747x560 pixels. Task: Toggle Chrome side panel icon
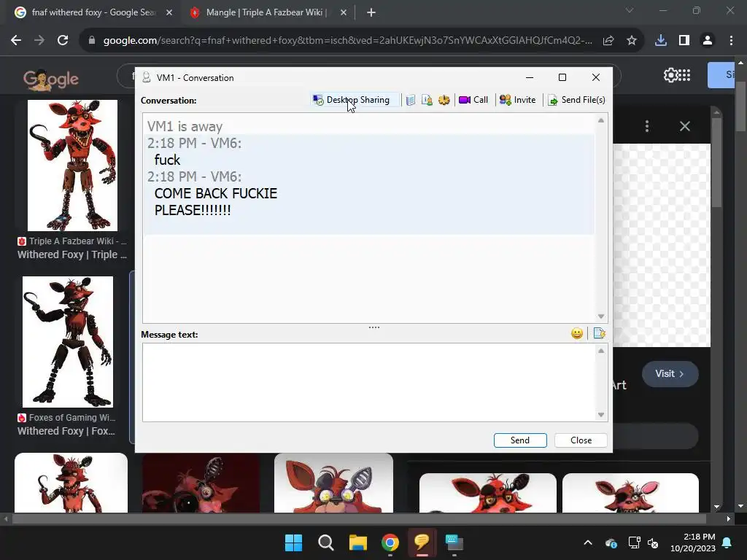click(684, 41)
